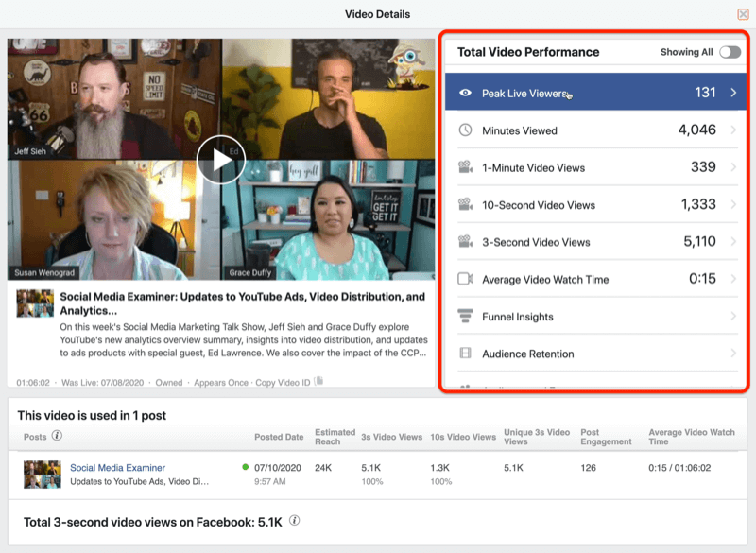Click the Posted Date column header
This screenshot has width=756, height=553.
(x=279, y=437)
